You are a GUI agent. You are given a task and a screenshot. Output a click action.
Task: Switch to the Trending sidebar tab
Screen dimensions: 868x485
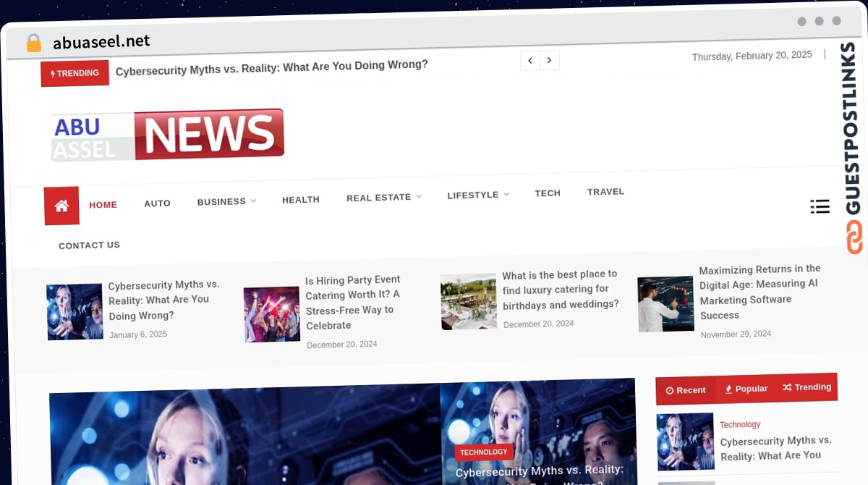coord(807,387)
